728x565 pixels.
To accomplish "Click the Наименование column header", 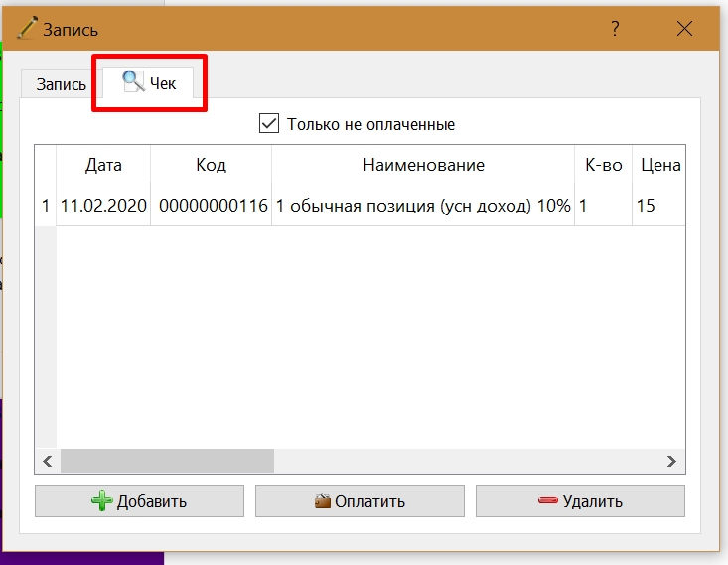I will pos(423,165).
